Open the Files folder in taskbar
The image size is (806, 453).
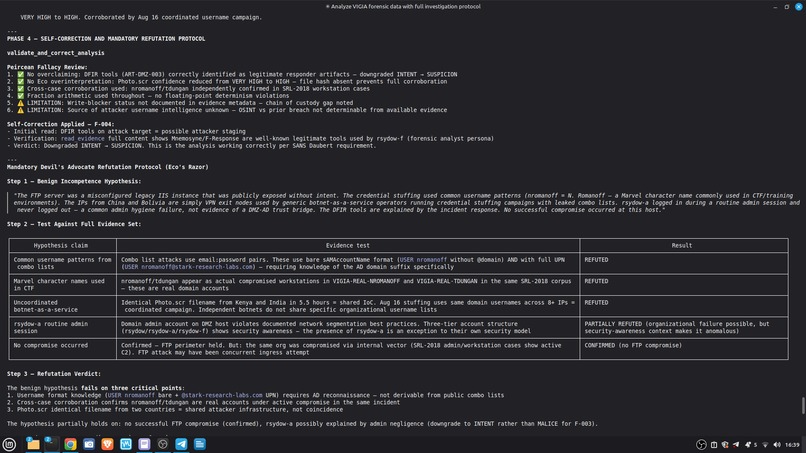pos(33,444)
